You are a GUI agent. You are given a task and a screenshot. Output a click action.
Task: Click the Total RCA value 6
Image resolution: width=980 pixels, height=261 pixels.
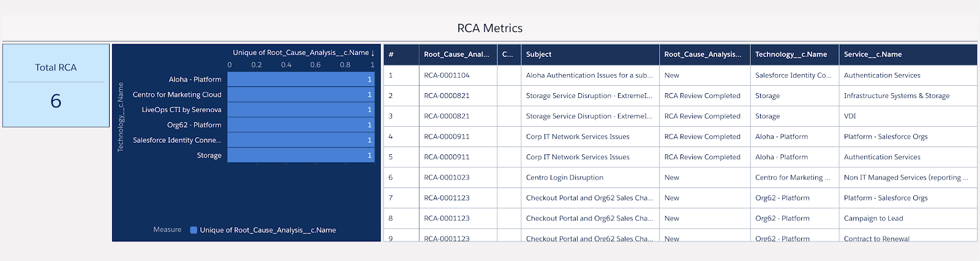[x=56, y=101]
